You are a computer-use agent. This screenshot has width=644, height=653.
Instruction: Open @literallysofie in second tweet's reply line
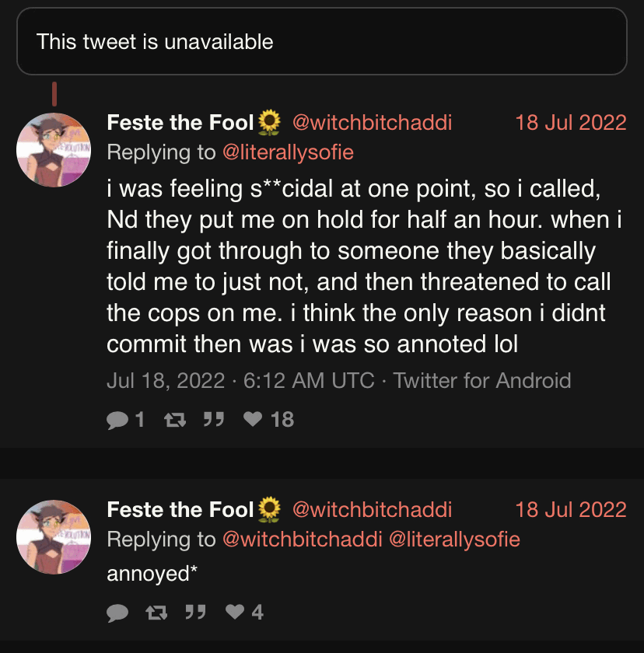tap(453, 540)
